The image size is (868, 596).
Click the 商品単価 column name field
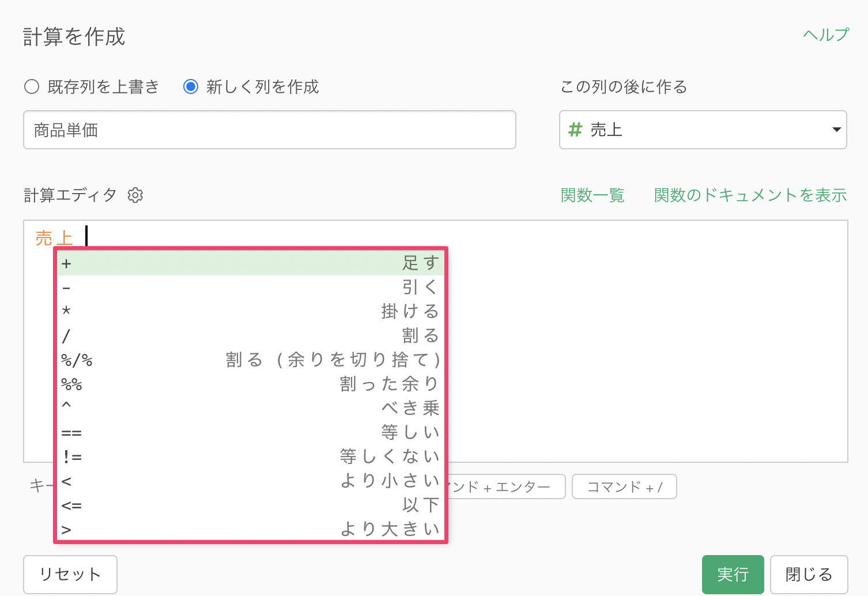click(269, 130)
